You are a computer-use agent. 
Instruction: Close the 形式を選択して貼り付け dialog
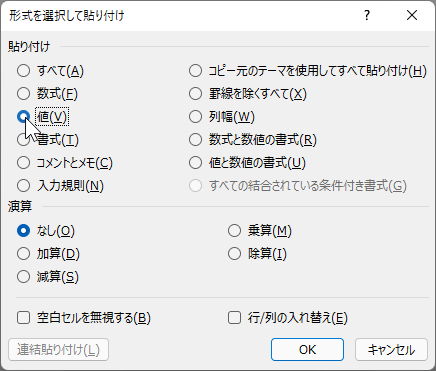pos(412,15)
